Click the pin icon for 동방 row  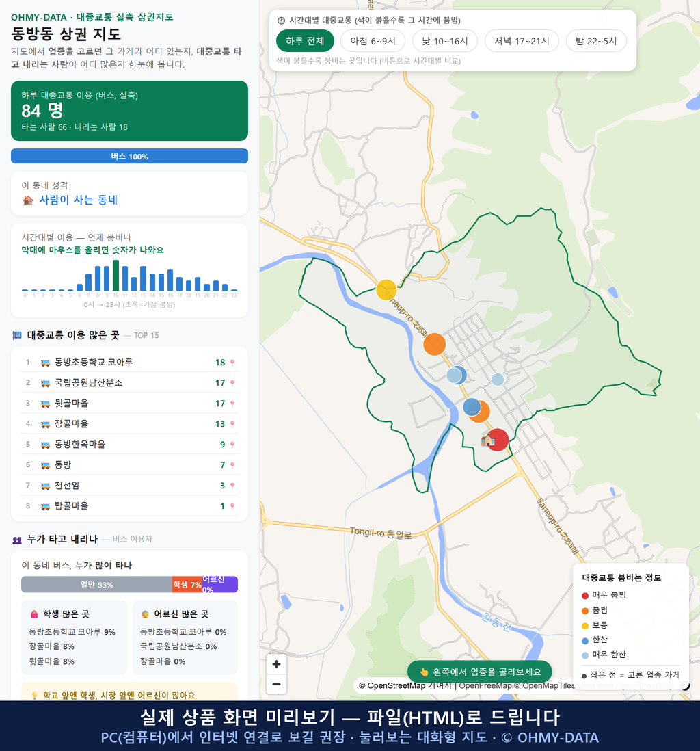232,465
